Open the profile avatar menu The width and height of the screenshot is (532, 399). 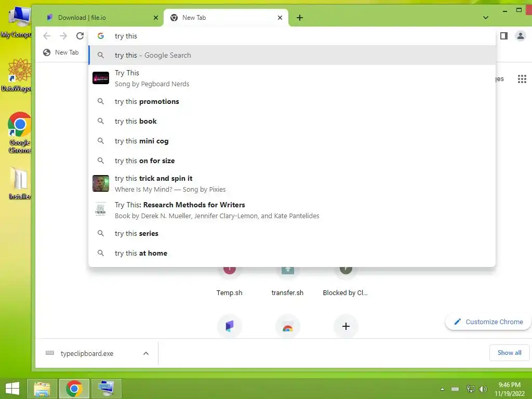pos(520,36)
